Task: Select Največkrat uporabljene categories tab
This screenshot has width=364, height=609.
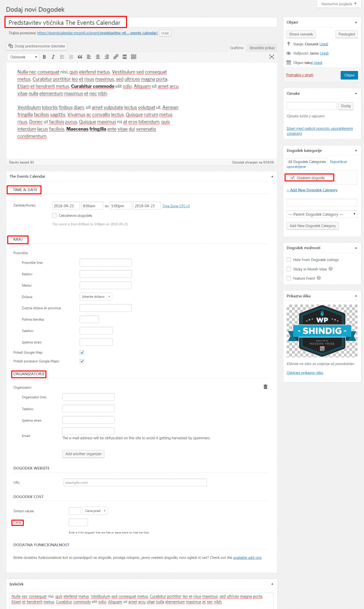Action: click(x=316, y=164)
